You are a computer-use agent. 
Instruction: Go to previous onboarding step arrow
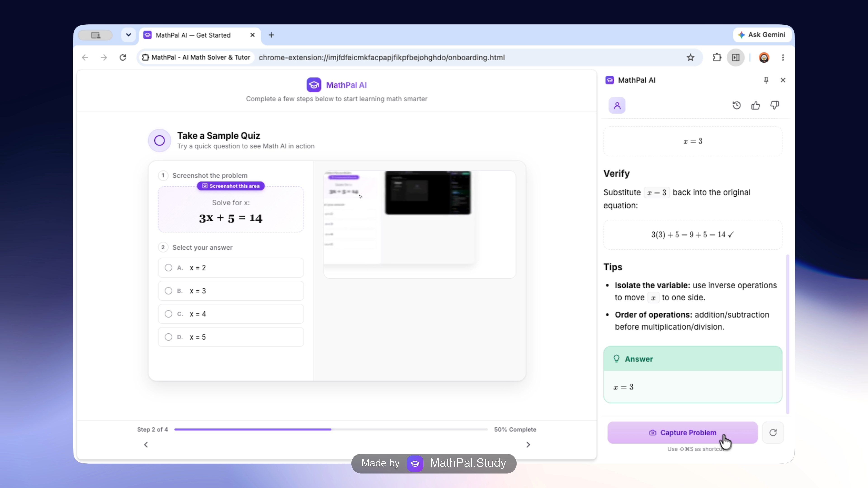(146, 445)
